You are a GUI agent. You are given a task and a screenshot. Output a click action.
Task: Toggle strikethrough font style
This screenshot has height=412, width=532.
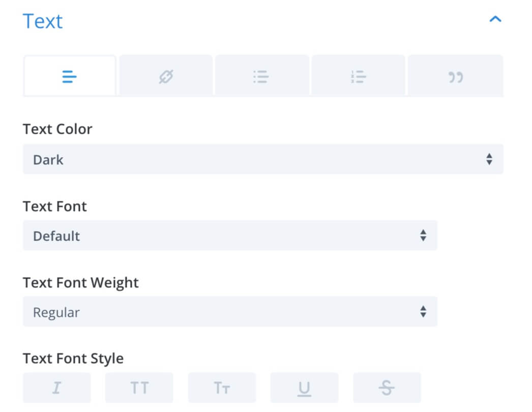click(x=387, y=388)
